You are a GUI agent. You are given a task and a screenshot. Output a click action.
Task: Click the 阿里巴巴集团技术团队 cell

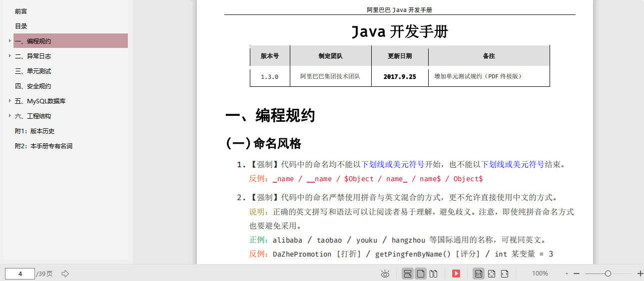click(330, 76)
